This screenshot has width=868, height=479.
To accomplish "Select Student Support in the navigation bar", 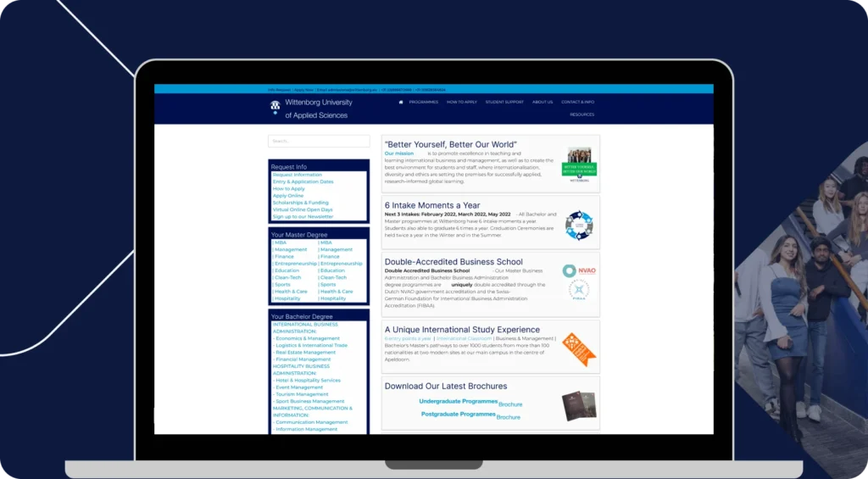I will pos(504,102).
